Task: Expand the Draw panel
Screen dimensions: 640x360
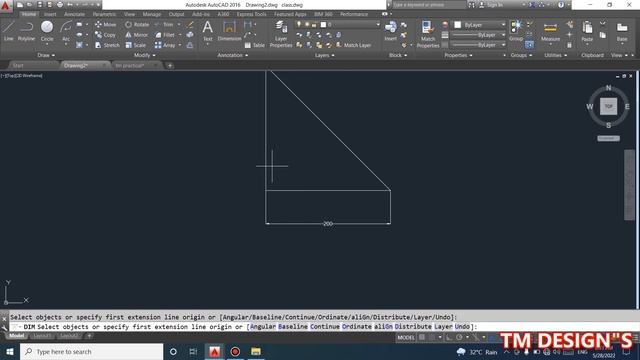Action: click(x=46, y=55)
